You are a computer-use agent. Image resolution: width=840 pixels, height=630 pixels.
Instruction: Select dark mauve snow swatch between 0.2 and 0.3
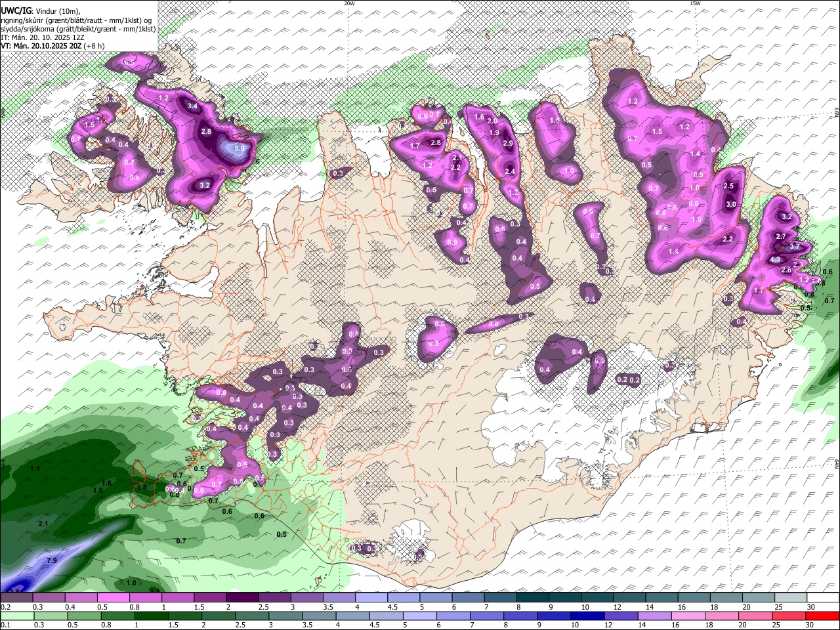coord(16,598)
